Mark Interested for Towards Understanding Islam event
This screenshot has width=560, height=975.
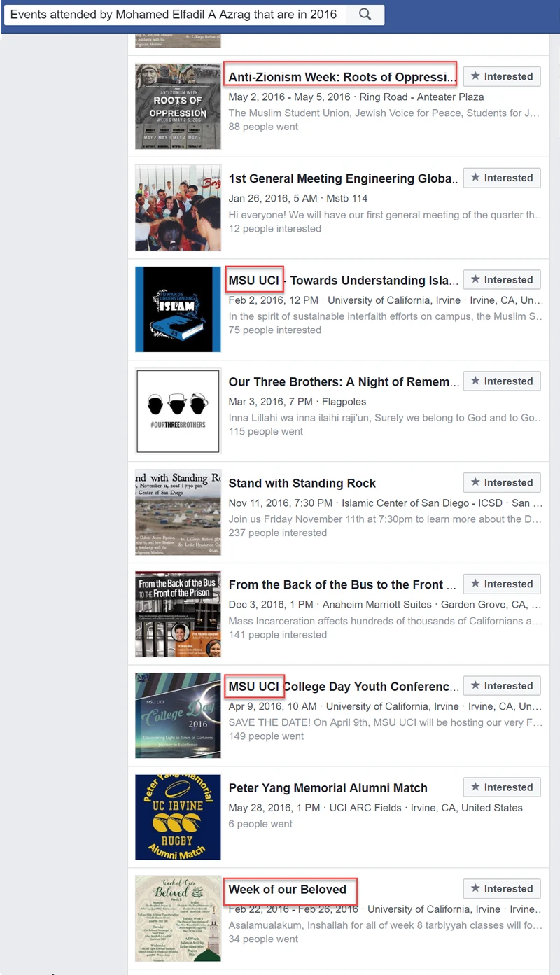click(502, 279)
